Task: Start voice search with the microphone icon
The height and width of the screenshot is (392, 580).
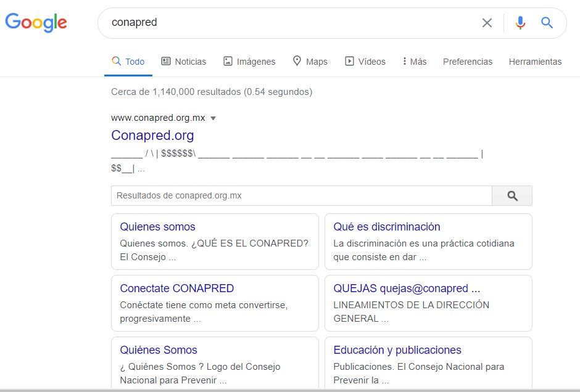Action: (520, 23)
